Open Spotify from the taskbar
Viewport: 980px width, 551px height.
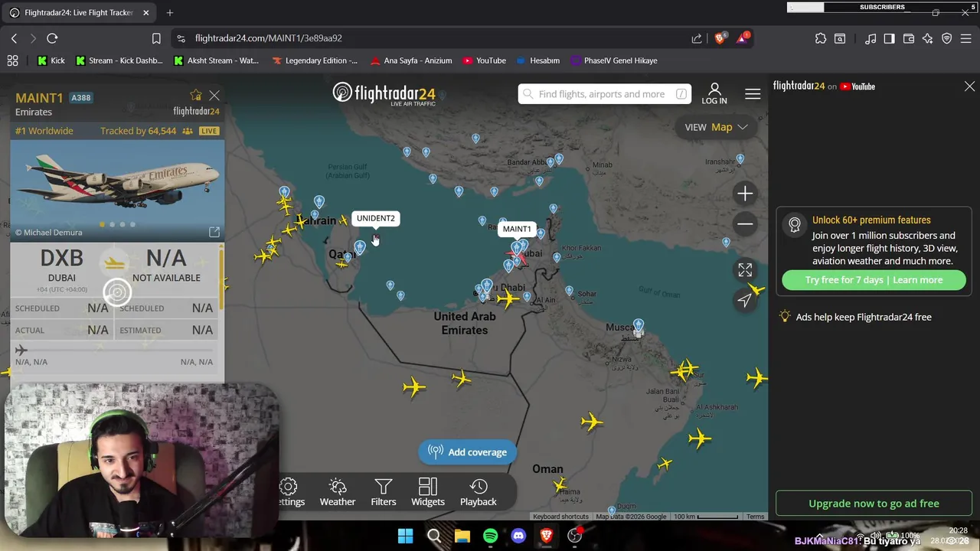490,536
